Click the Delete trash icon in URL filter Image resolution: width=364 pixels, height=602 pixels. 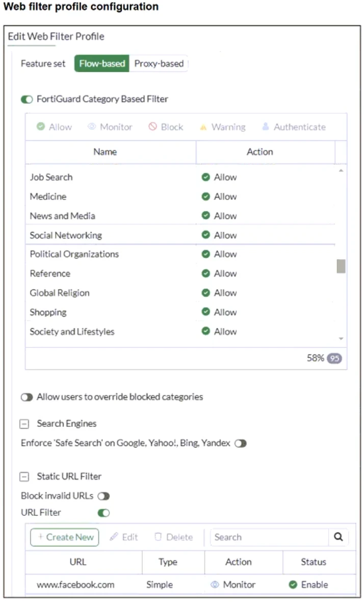point(158,537)
